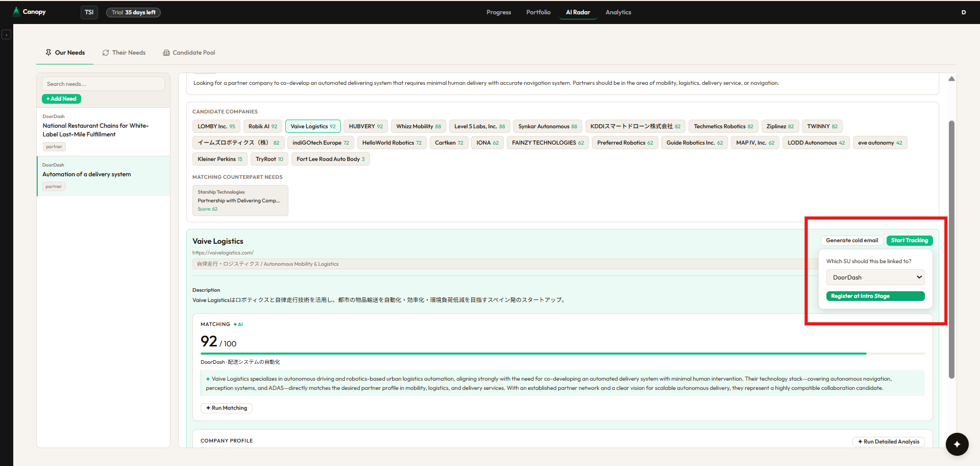The image size is (980, 466).
Task: Click the building icon on Candidate Pool
Action: click(166, 53)
